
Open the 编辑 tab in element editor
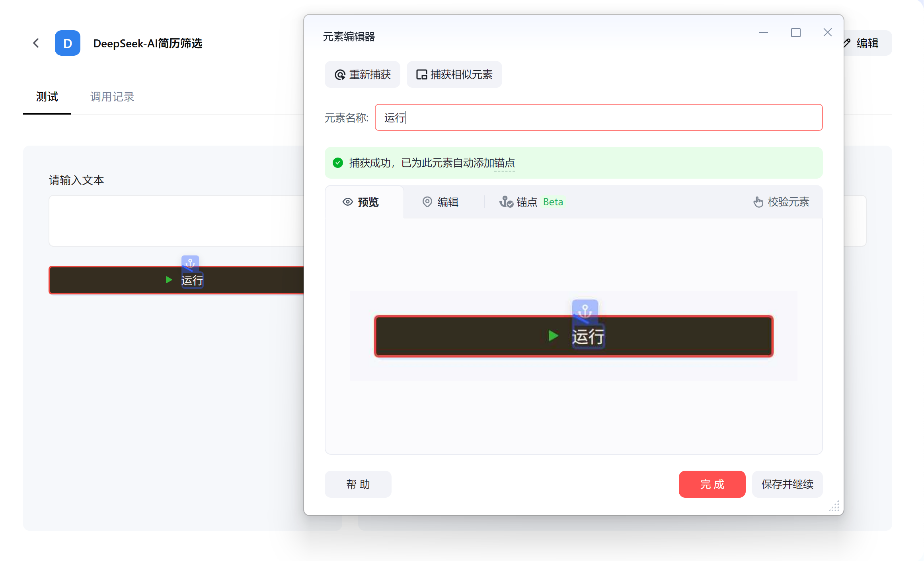coord(441,202)
